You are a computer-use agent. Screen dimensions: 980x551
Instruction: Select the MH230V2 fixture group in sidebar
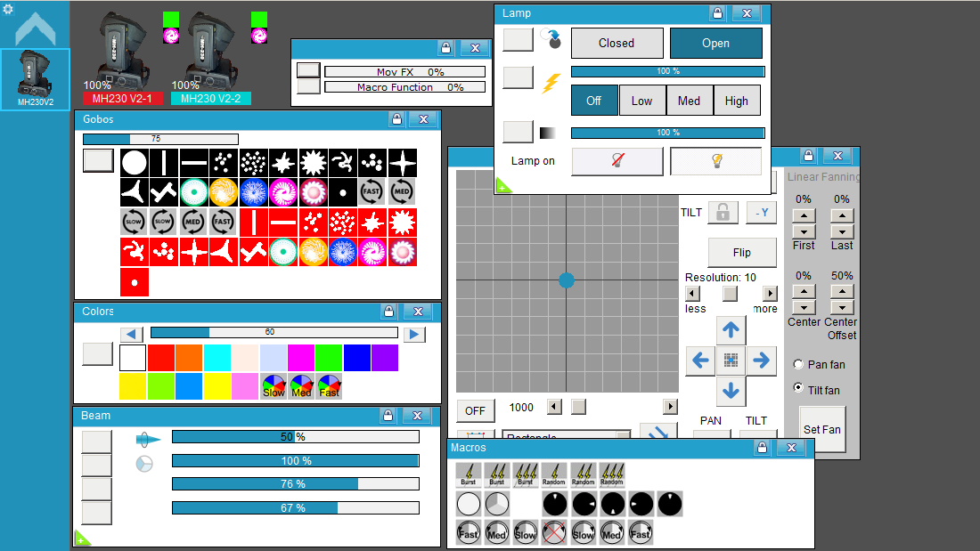pyautogui.click(x=35, y=79)
